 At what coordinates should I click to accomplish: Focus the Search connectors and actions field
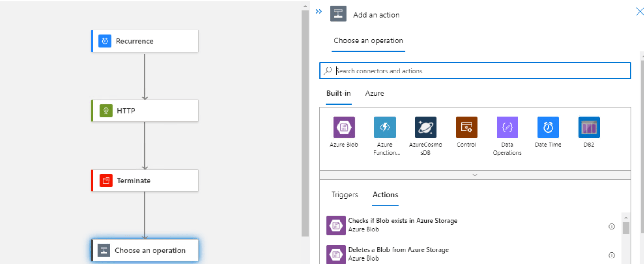click(x=475, y=71)
